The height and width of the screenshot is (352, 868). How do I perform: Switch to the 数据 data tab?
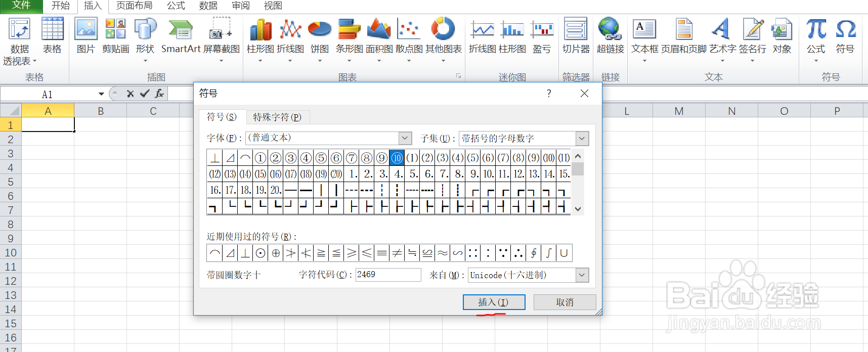coord(208,6)
